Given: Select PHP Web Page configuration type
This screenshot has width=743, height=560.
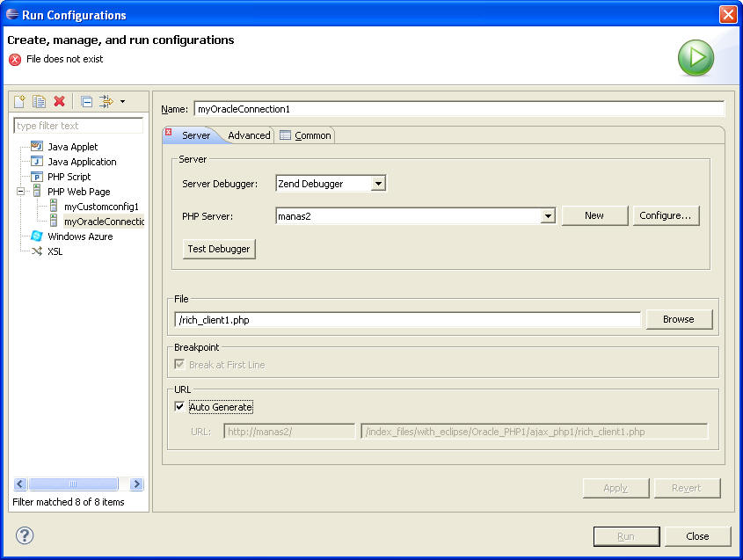Looking at the screenshot, I should pyautogui.click(x=78, y=192).
